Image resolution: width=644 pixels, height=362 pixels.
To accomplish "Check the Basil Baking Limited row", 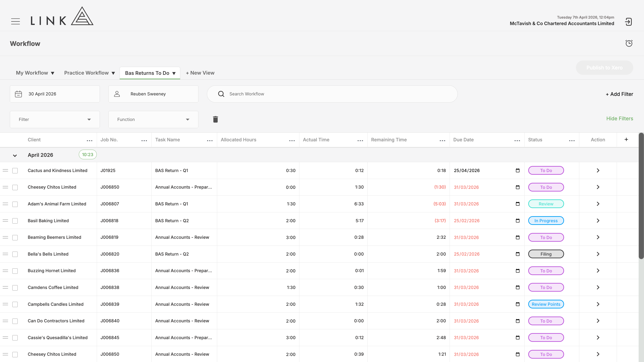I will pos(15,221).
